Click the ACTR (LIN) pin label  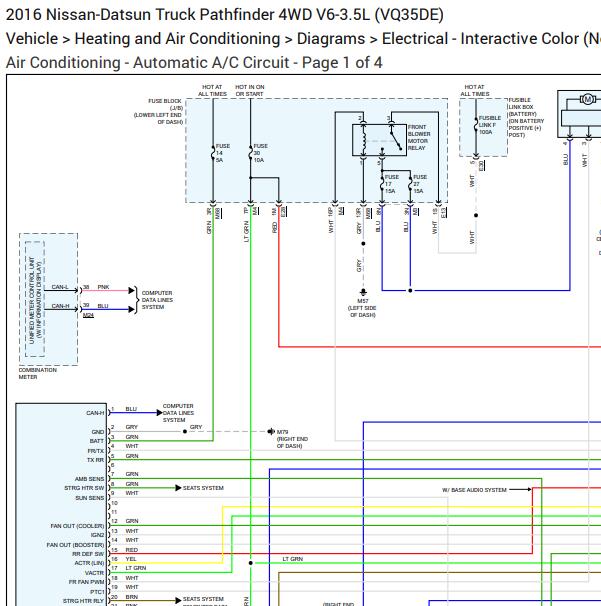coord(89,563)
